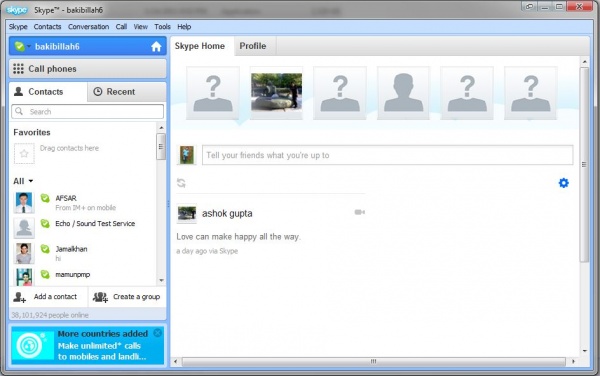Click status icon next to Echo / Sound Test

tap(45, 223)
